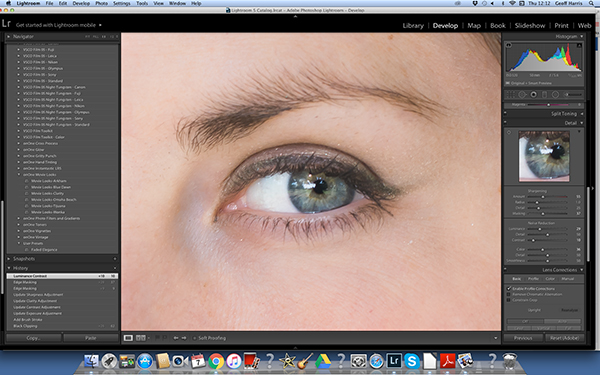Screen dimensions: 600x375
Task: Open Safari from the Dock
Action: (x=376, y=361)
